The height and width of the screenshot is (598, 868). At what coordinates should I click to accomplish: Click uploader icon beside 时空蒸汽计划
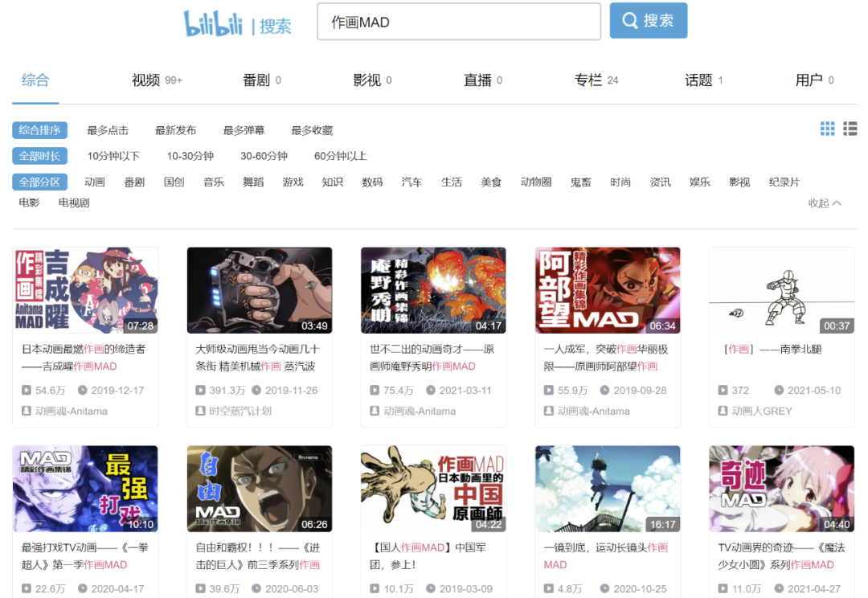[x=200, y=411]
